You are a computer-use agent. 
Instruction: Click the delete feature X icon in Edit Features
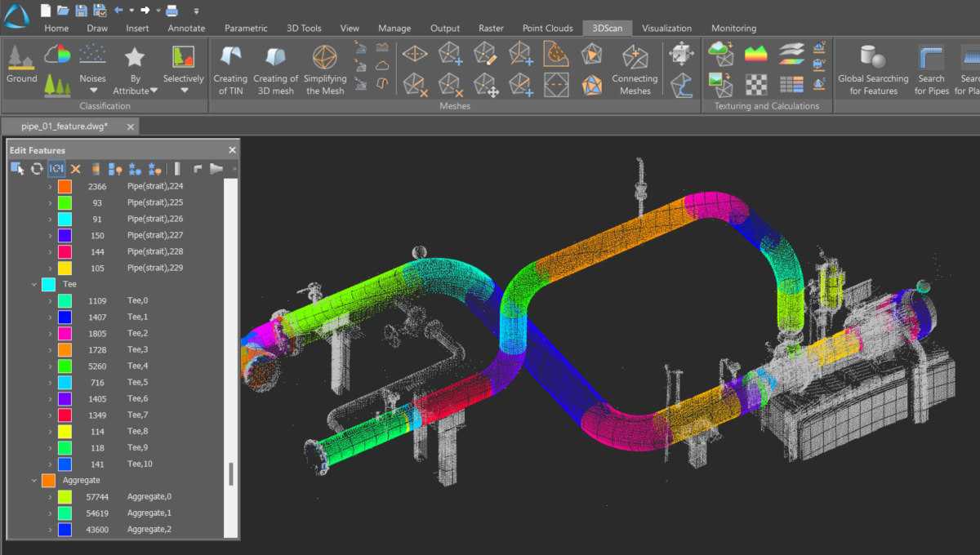coord(75,168)
